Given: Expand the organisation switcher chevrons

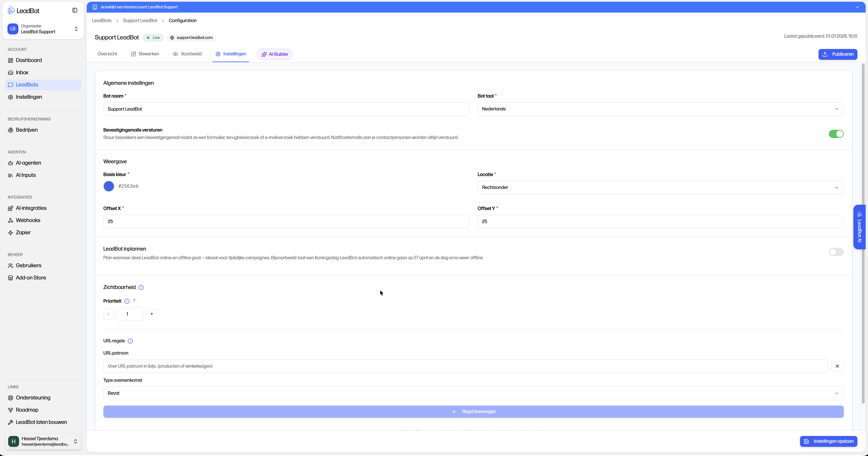Looking at the screenshot, I should point(76,29).
